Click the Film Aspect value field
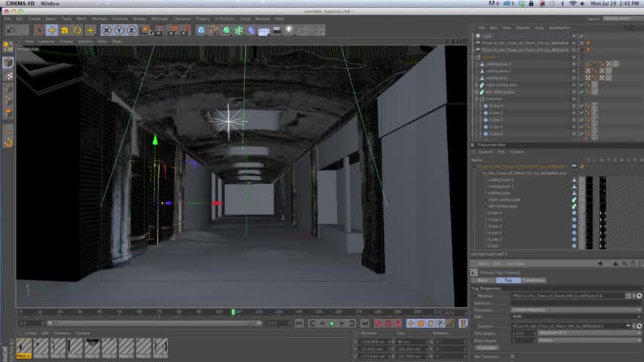 [x=523, y=333]
